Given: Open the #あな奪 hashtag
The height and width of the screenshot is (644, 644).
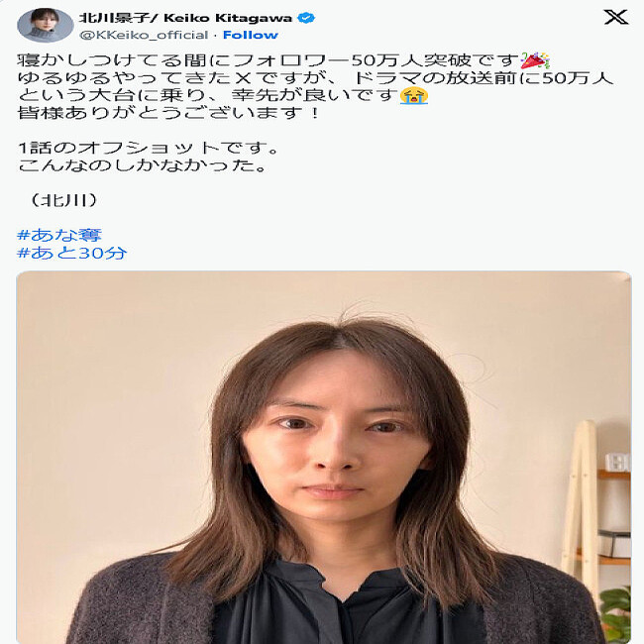Looking at the screenshot, I should [59, 236].
